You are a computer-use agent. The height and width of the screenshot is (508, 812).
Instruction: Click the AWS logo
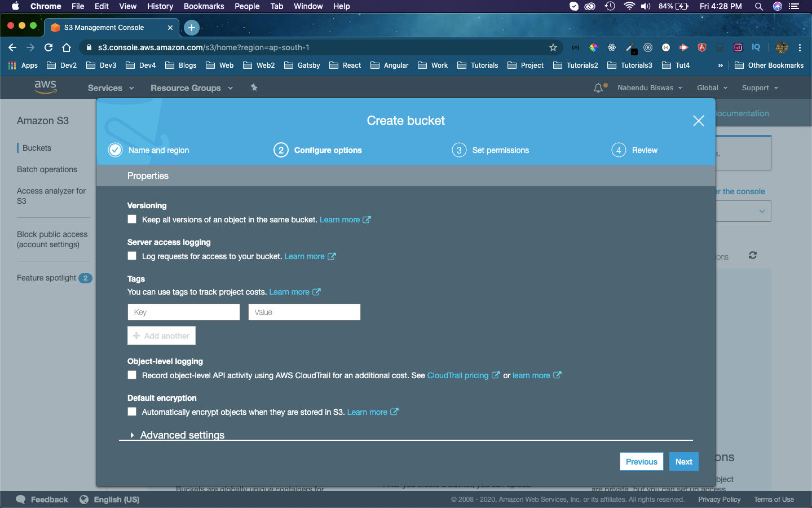click(45, 87)
